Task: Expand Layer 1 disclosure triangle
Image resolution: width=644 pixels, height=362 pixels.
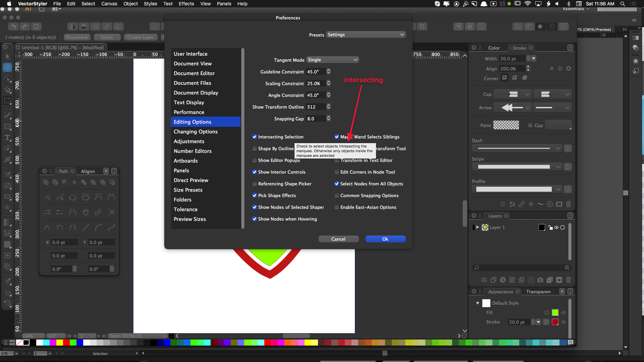Action: tap(477, 227)
